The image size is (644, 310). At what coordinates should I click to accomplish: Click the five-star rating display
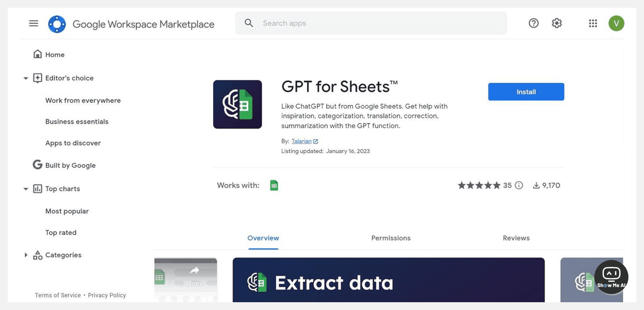[479, 185]
